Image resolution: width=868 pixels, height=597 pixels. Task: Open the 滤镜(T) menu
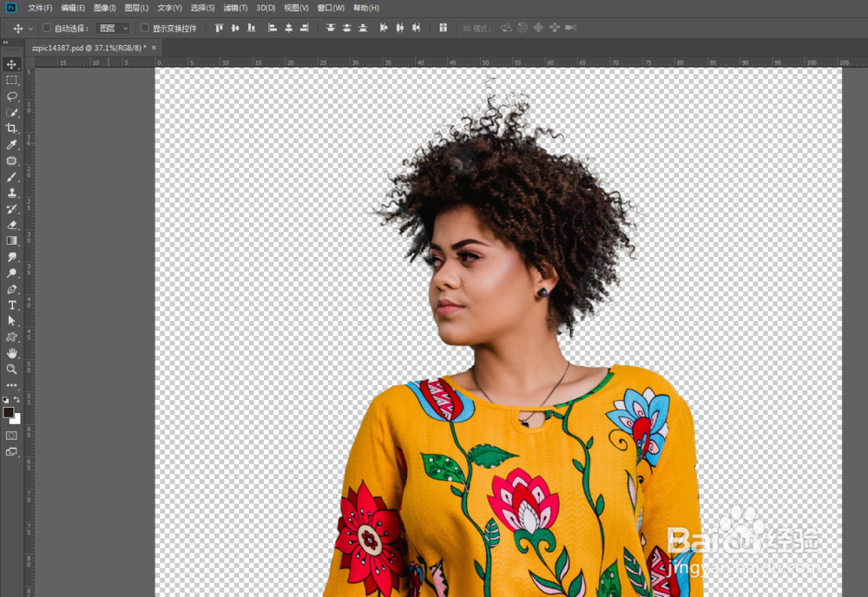point(235,8)
